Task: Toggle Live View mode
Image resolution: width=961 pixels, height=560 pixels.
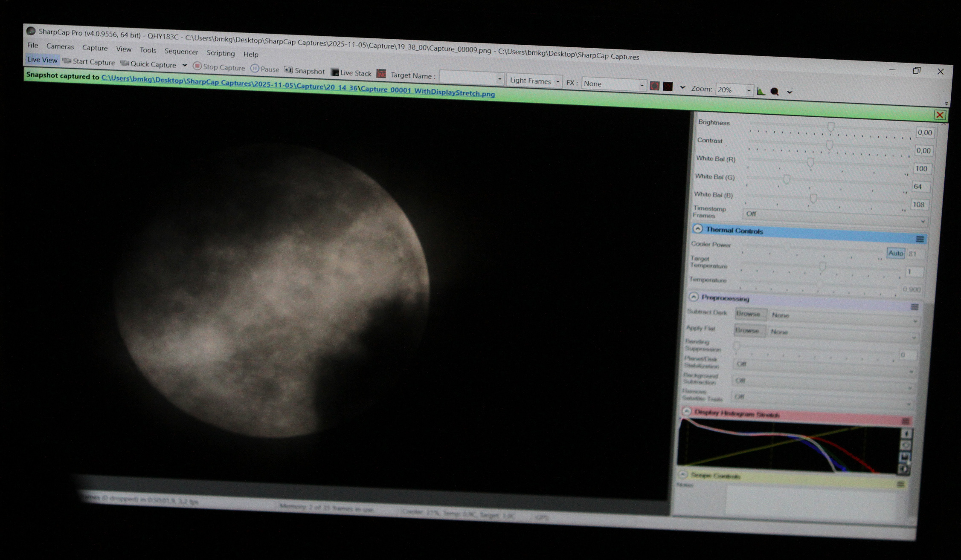Action: (x=42, y=60)
